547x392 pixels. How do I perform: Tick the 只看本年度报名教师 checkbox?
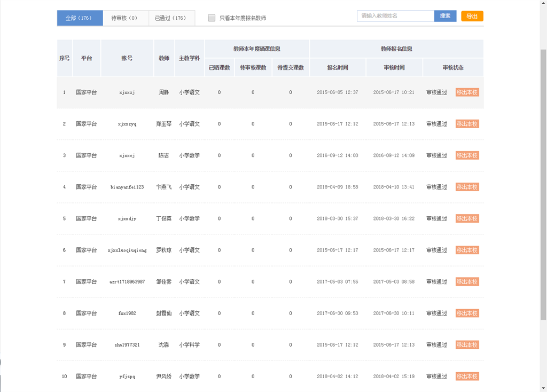[x=212, y=18]
